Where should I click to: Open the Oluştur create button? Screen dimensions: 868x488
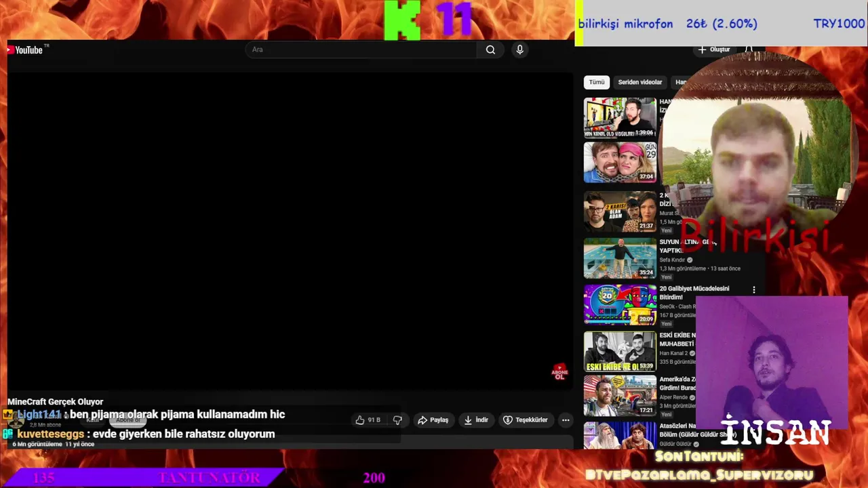click(714, 49)
